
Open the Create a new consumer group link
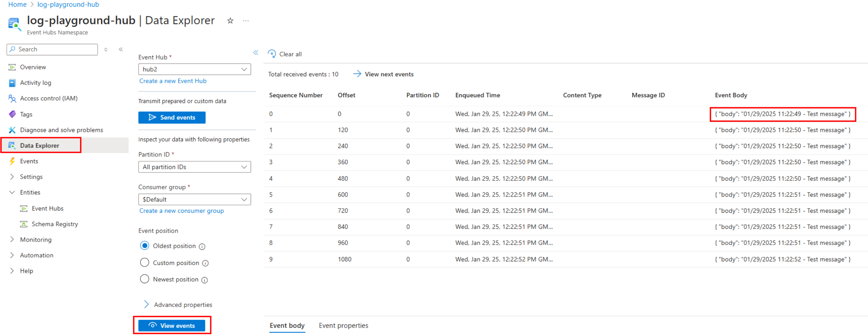182,211
